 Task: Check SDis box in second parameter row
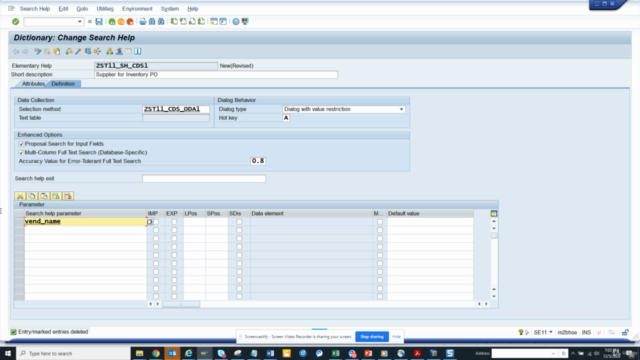(x=239, y=230)
